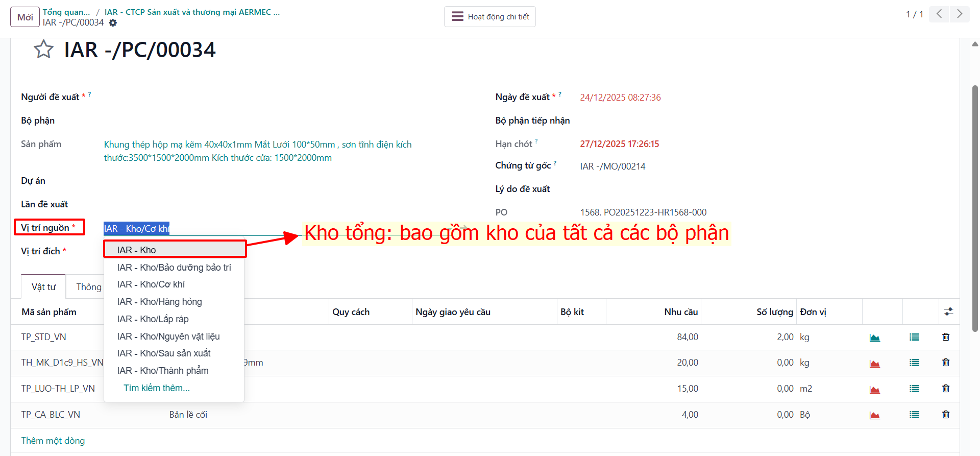Image resolution: width=980 pixels, height=456 pixels.
Task: Open the product link 'Khung thép hộp mạ kẽm'
Action: click(x=258, y=151)
